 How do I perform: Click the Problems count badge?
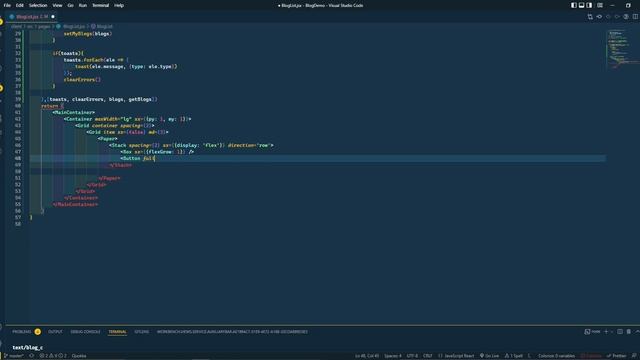point(38,332)
